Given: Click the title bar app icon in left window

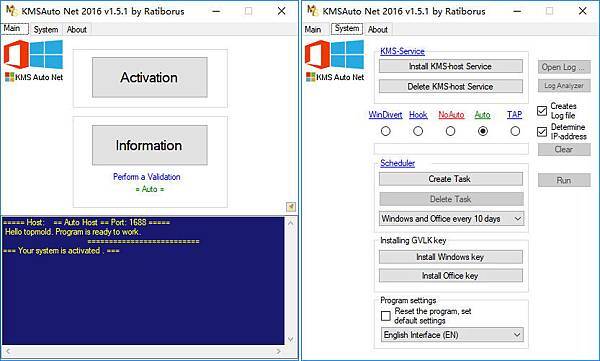Looking at the screenshot, I should point(11,11).
